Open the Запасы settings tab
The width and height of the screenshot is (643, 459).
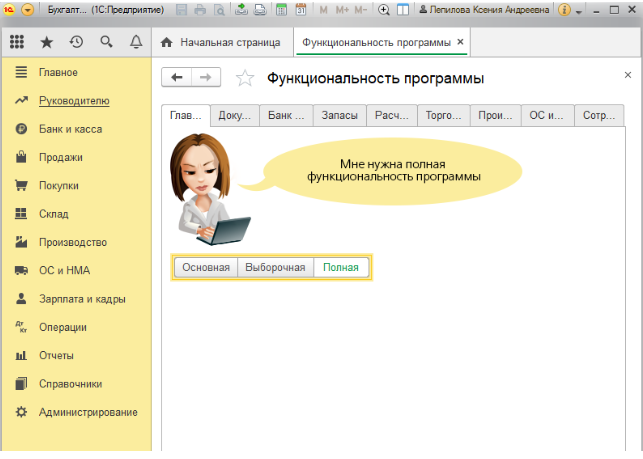pos(340,116)
